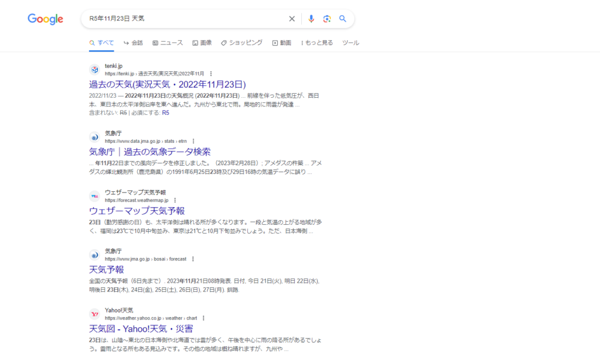Open 天気図 - Yahoo!天気・災害 result

(x=141, y=328)
